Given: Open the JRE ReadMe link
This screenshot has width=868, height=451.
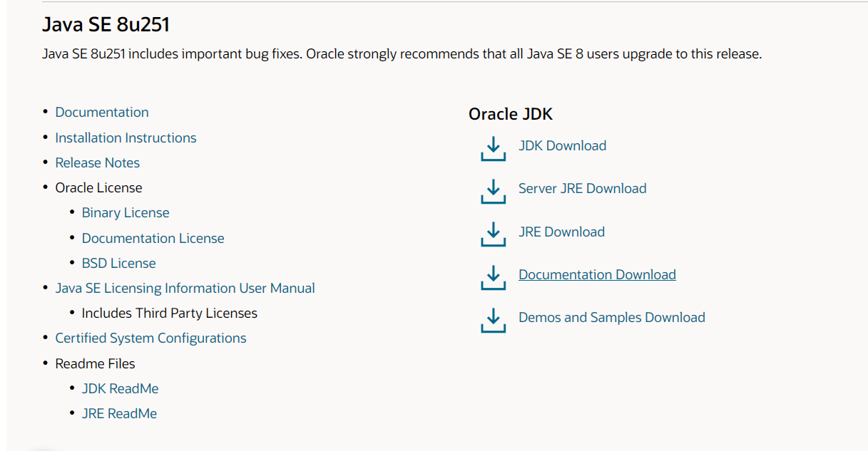Looking at the screenshot, I should click(x=119, y=413).
